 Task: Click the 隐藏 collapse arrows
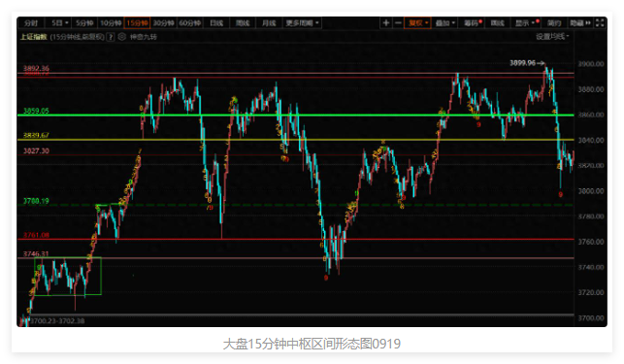tap(580, 23)
